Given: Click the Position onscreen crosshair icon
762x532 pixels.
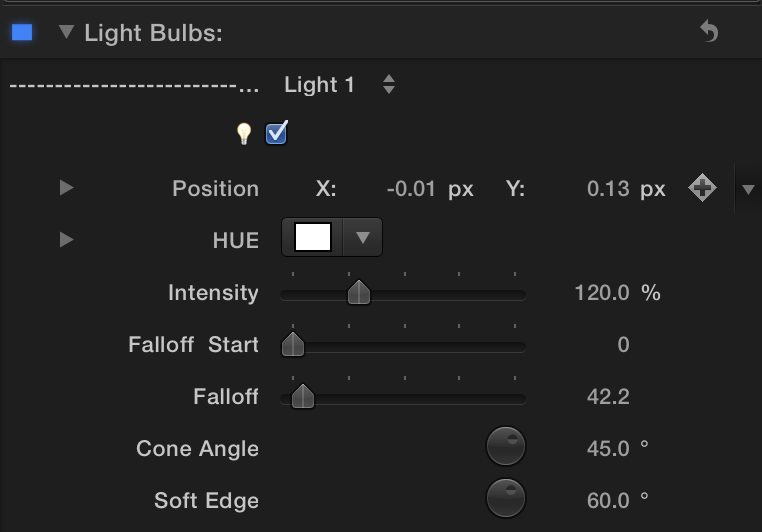Looking at the screenshot, I should click(x=702, y=188).
